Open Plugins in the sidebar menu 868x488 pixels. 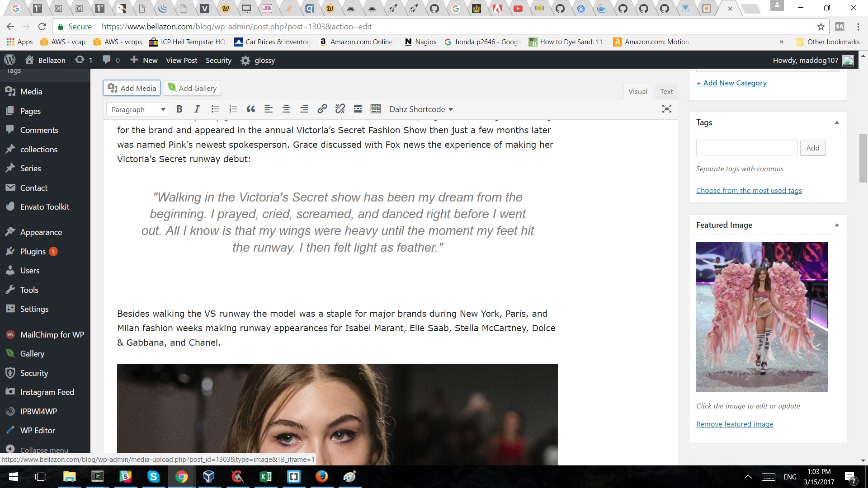tap(33, 252)
